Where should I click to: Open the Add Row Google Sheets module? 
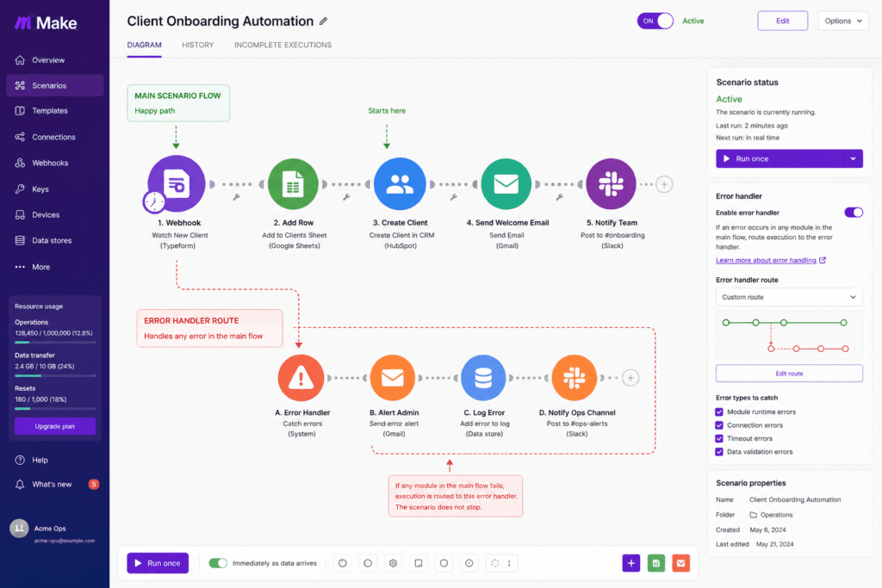(x=293, y=184)
